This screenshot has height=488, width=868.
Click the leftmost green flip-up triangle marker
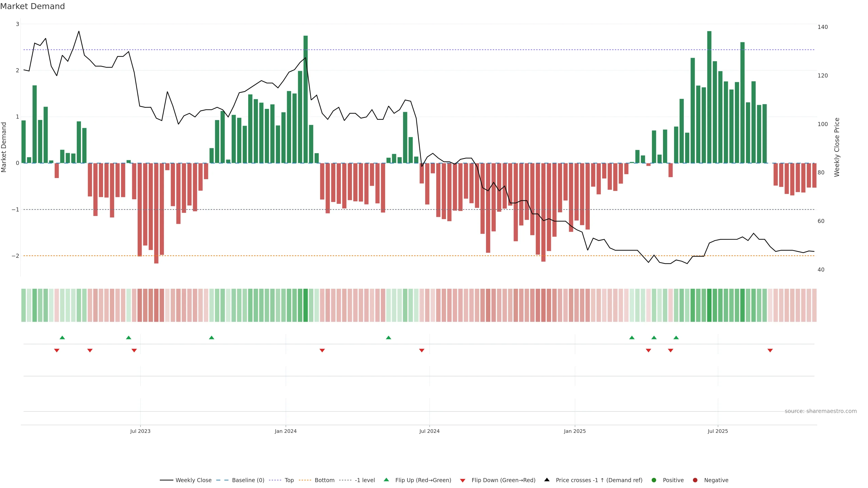tap(62, 338)
